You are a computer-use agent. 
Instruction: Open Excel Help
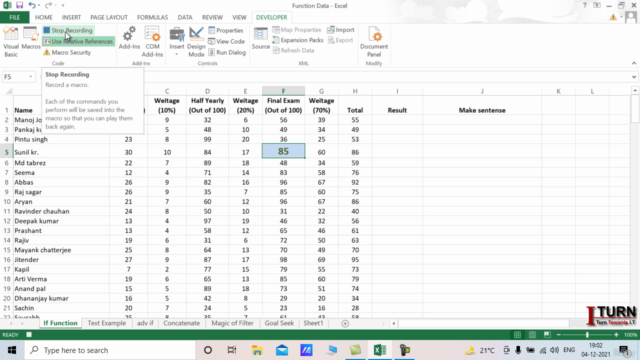click(584, 5)
